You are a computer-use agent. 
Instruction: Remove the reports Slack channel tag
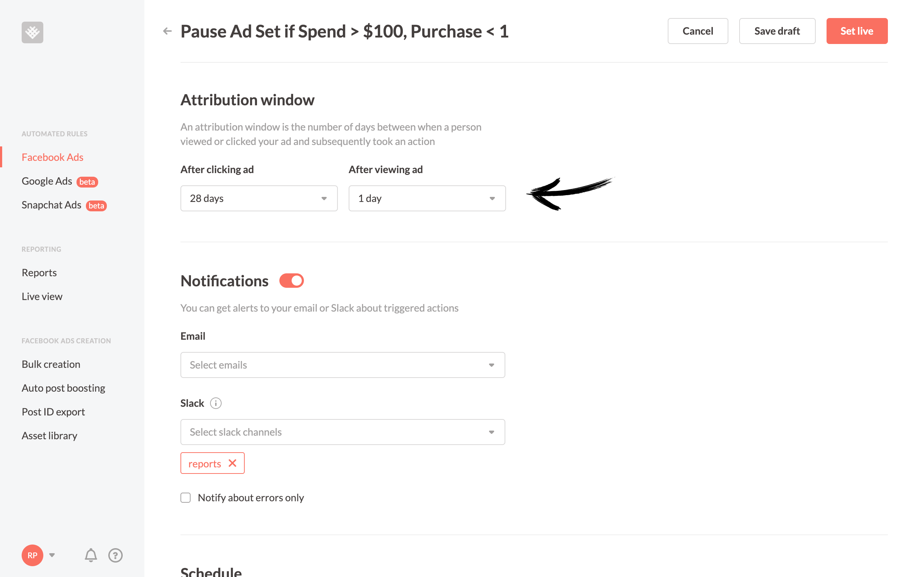233,463
